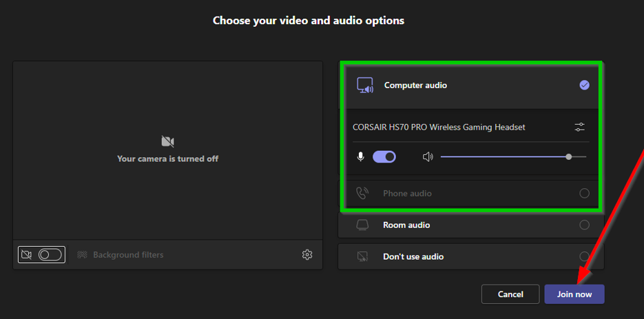This screenshot has height=319, width=644.
Task: Click the Room audio icon
Action: click(362, 225)
